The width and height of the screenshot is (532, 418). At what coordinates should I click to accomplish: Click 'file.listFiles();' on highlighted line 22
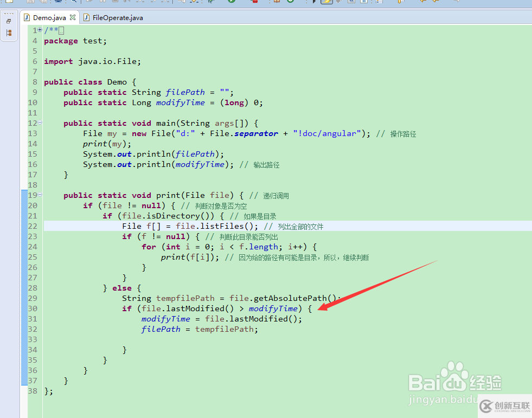(217, 226)
